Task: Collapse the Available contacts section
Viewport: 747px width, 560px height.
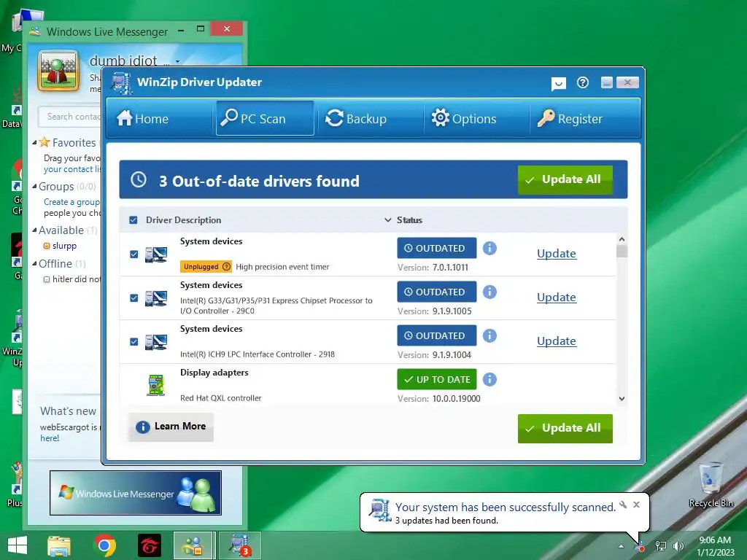Action: 34,230
